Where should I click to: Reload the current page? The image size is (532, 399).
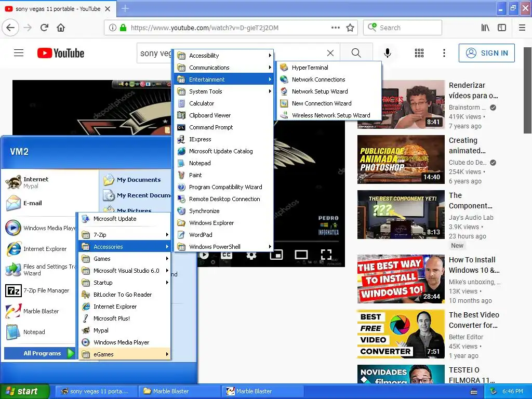pyautogui.click(x=44, y=28)
